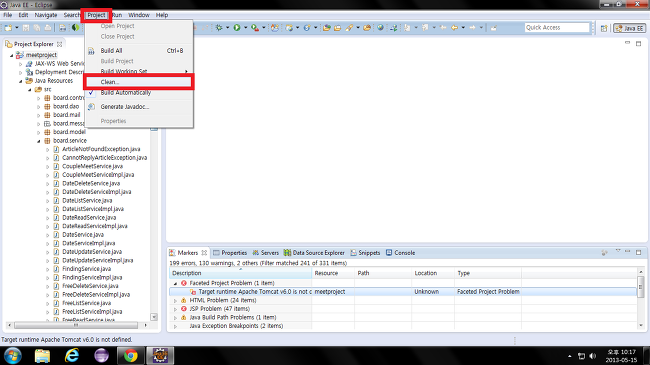Click the Open Web Browser globe icon

380,28
